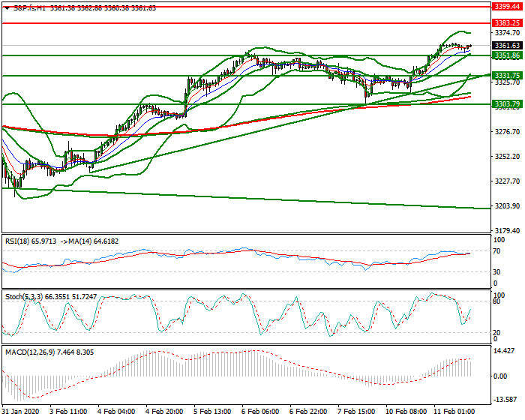The width and height of the screenshot is (525, 420).
Task: Click the 3 Feb 11:00 time label
Action: [x=68, y=411]
